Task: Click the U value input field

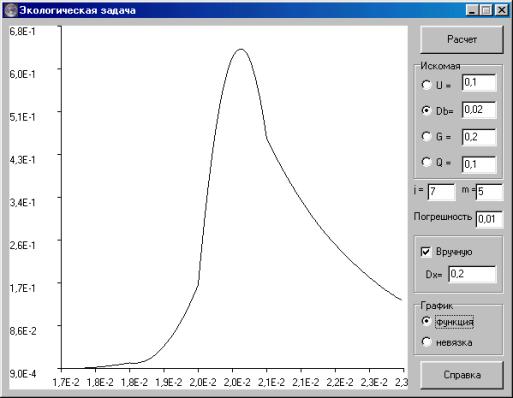Action: (479, 83)
